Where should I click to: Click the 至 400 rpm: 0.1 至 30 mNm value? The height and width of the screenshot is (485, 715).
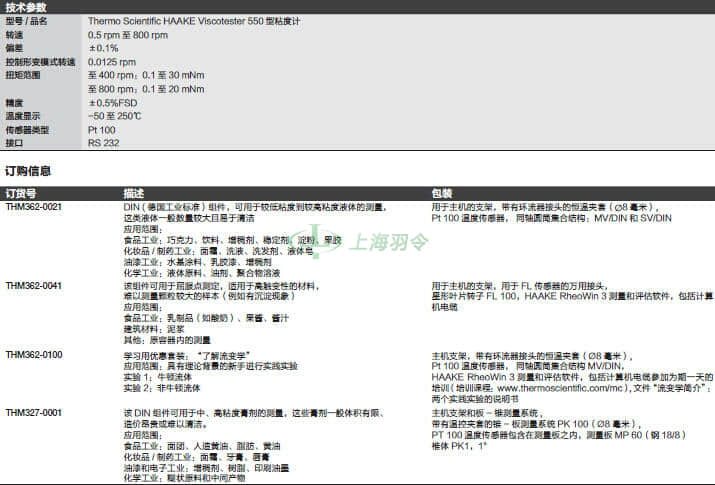pos(146,75)
